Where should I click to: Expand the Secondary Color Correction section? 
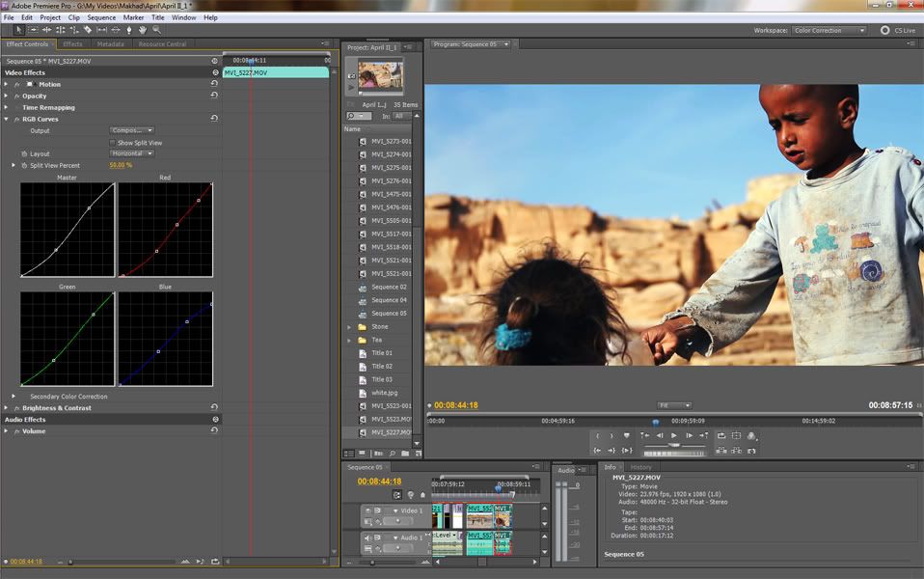pos(14,396)
